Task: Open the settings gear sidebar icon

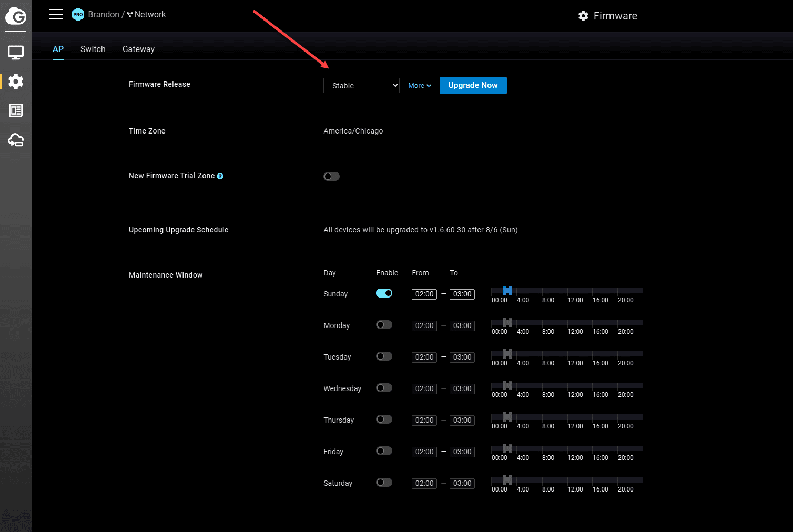Action: (16, 81)
